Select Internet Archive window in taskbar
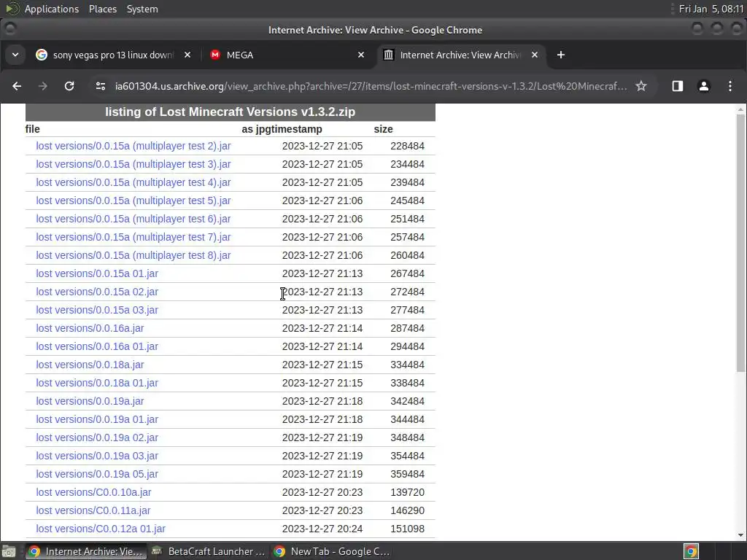Image resolution: width=747 pixels, height=560 pixels. pyautogui.click(x=86, y=551)
